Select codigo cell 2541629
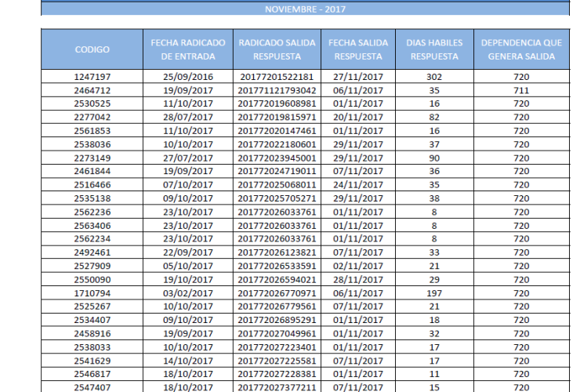Viewport: 580px width, 392px height. 92,361
